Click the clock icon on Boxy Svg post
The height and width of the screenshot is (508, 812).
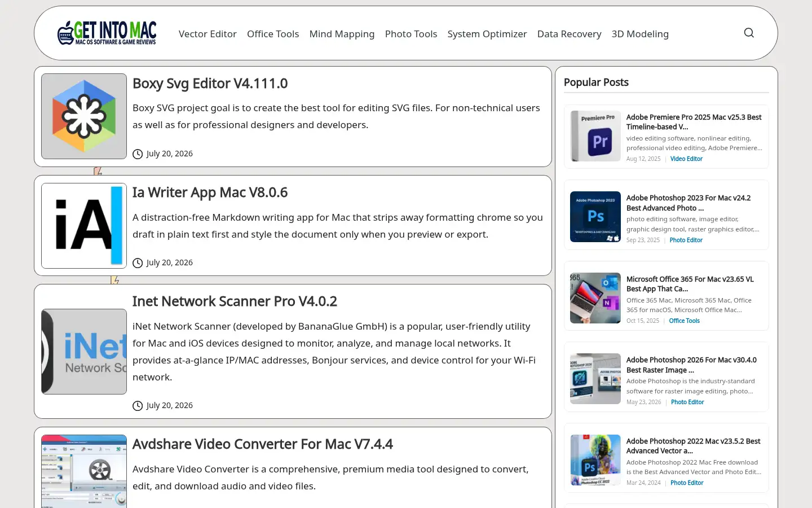pyautogui.click(x=138, y=154)
